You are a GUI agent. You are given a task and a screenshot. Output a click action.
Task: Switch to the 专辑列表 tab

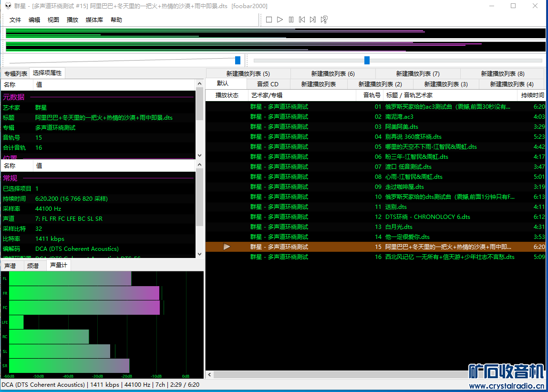[16, 74]
